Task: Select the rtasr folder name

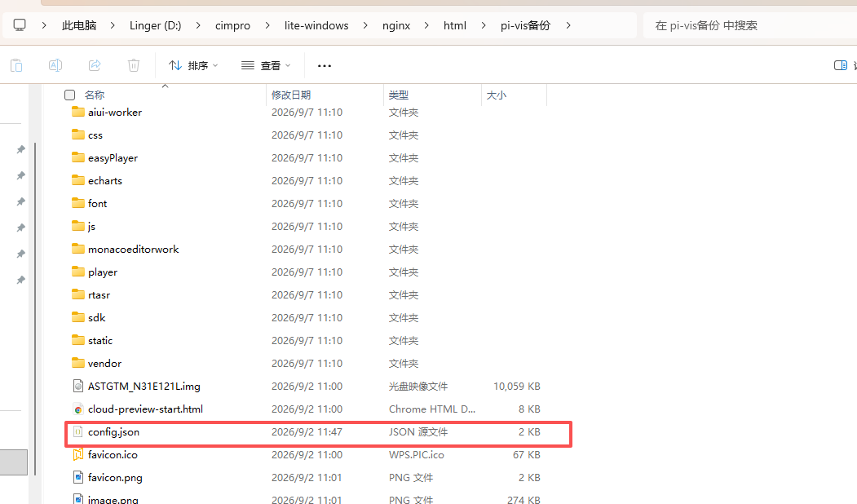Action: [99, 295]
